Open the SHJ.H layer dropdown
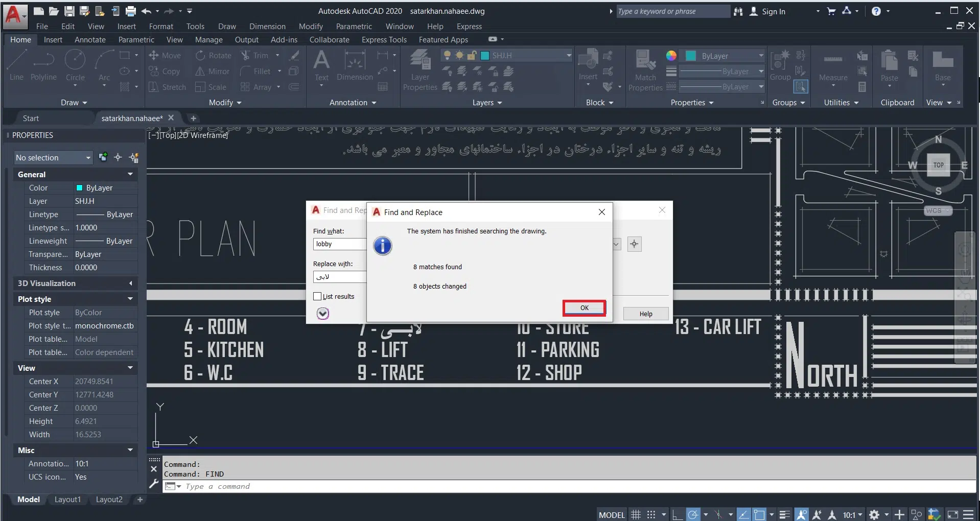Image resolution: width=980 pixels, height=521 pixels. pos(568,55)
